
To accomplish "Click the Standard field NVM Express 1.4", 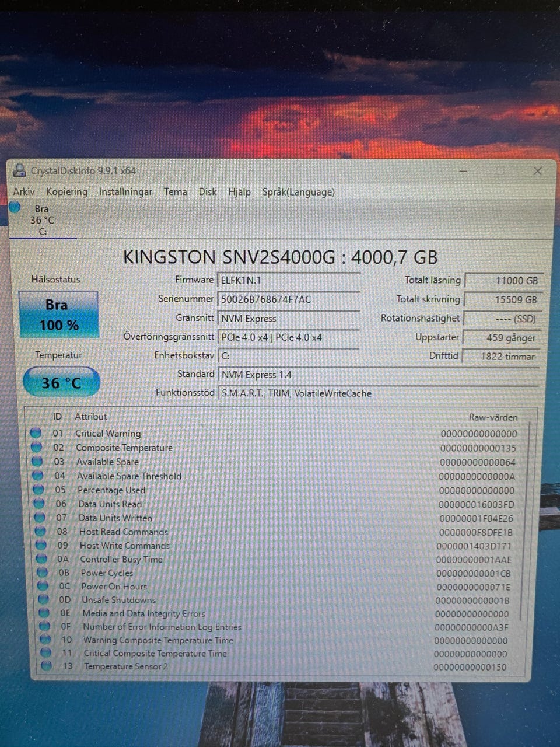I will [378, 375].
